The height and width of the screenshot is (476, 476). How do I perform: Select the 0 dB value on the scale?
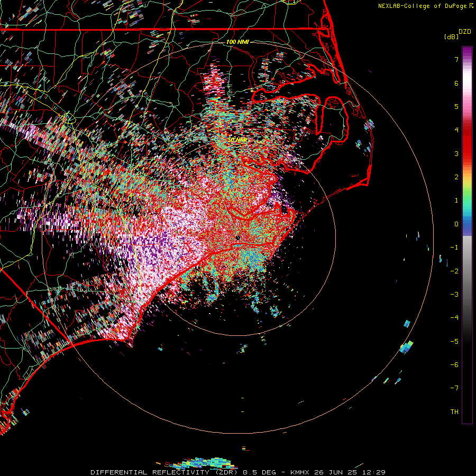(x=456, y=224)
